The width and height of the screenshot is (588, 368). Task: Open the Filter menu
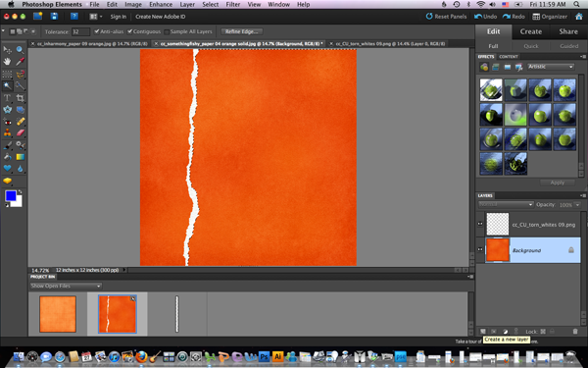[x=233, y=5]
